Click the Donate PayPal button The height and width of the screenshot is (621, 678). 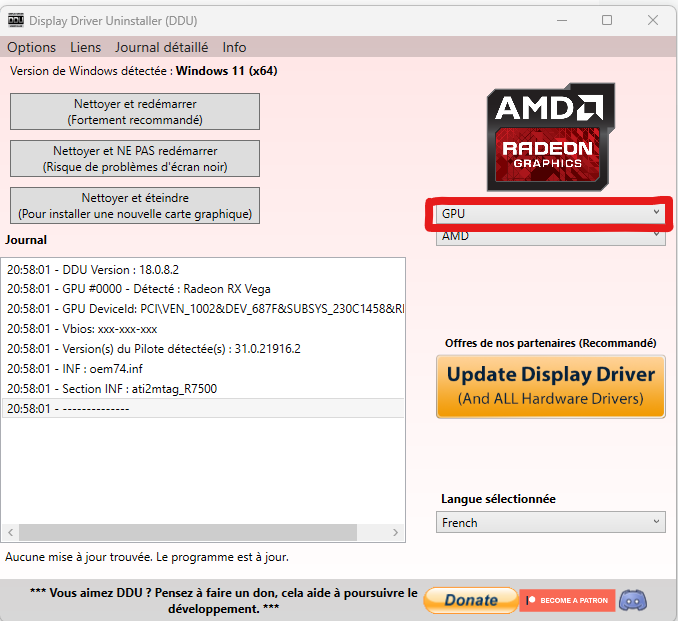click(471, 600)
